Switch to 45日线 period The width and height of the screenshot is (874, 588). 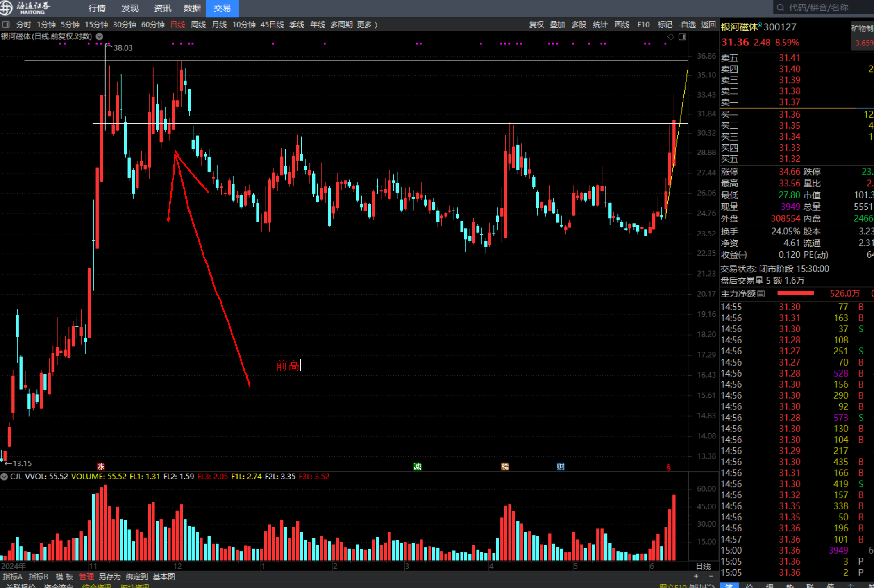(x=272, y=25)
